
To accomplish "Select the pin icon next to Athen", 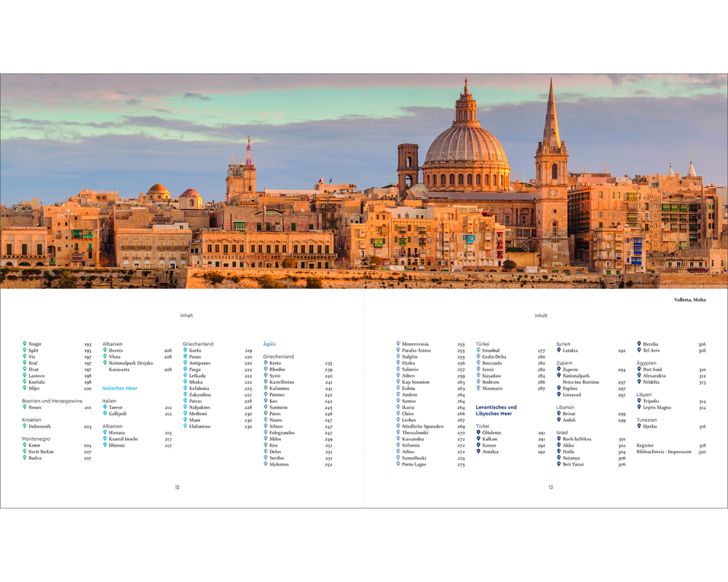I will click(x=398, y=375).
